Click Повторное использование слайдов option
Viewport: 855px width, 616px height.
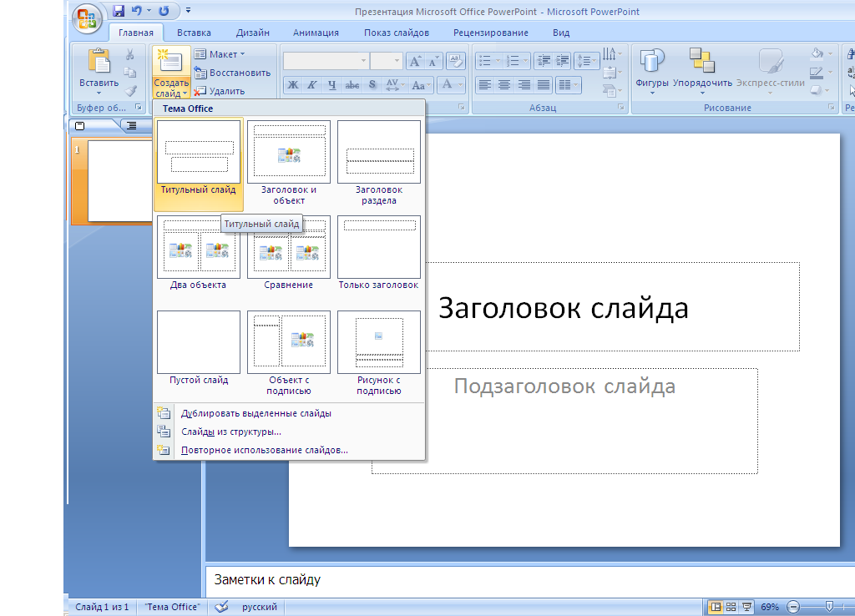click(x=264, y=450)
